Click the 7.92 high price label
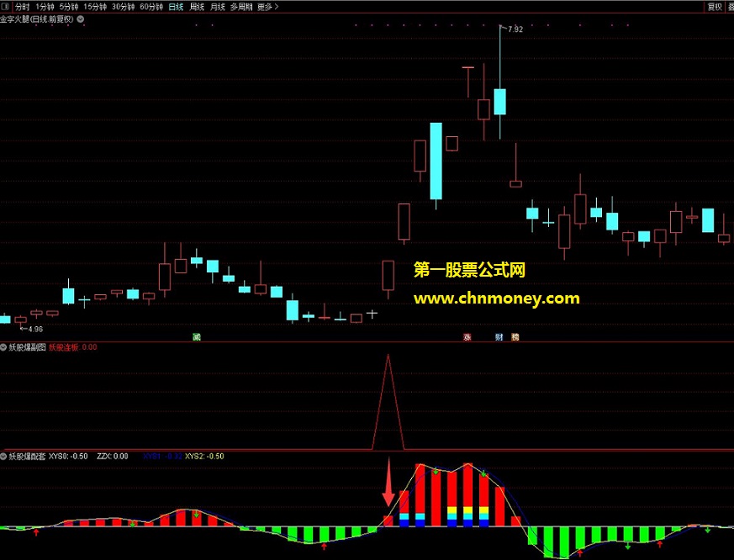Screen dimensions: 734x560 [515, 29]
